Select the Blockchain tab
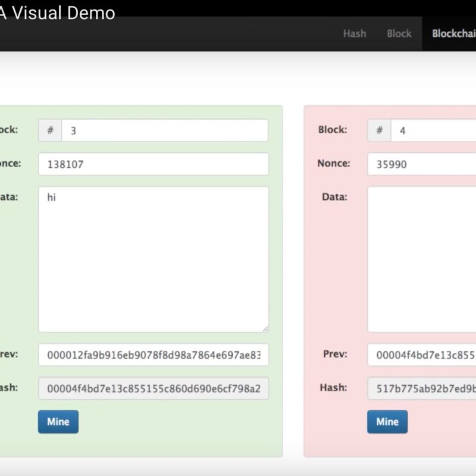 [453, 33]
